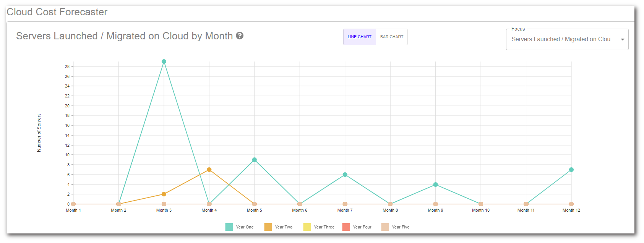The width and height of the screenshot is (644, 243).
Task: Click Year One data point at Month 7
Action: [x=345, y=175]
